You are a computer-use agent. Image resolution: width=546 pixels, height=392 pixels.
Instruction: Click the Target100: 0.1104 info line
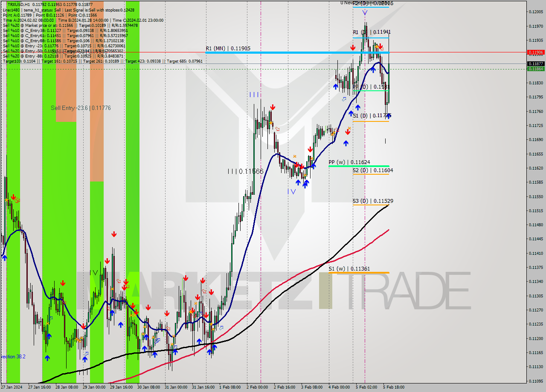tap(102, 61)
